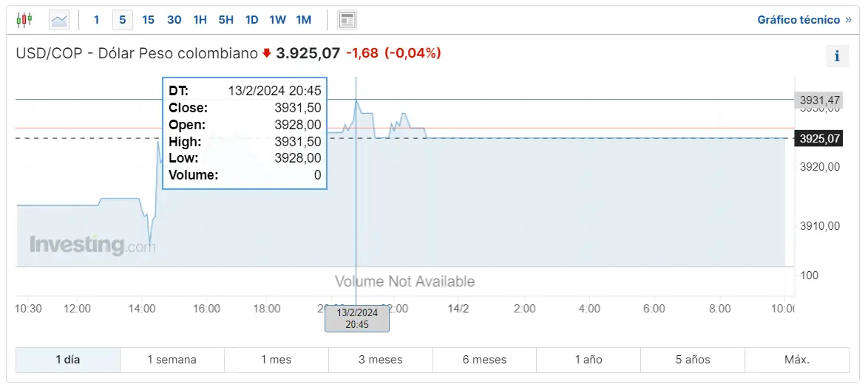Image resolution: width=868 pixels, height=390 pixels.
Task: Click the 3925,07 current price label
Action: 818,138
